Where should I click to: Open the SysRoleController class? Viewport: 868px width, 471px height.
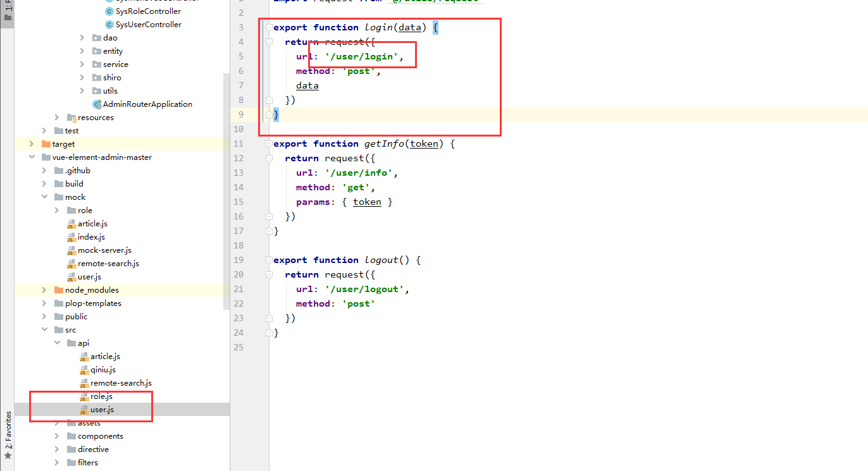tap(148, 11)
